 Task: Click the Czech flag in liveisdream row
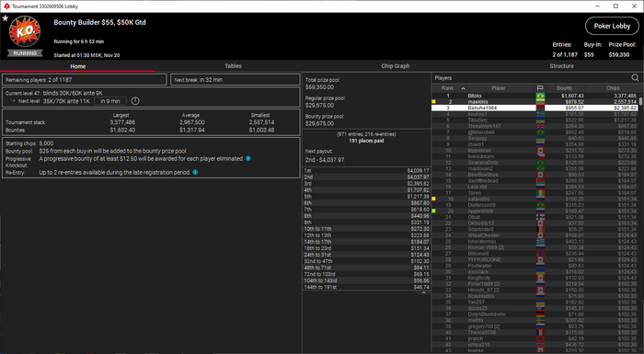pos(540,156)
